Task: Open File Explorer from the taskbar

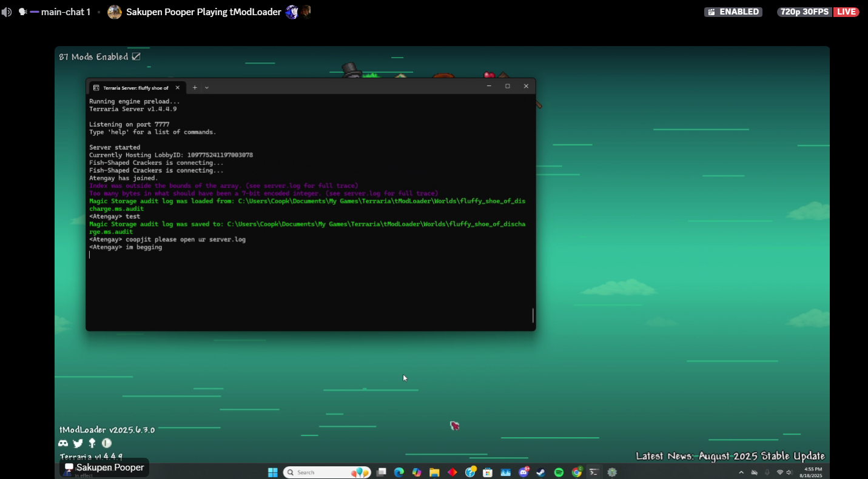Action: (x=434, y=472)
